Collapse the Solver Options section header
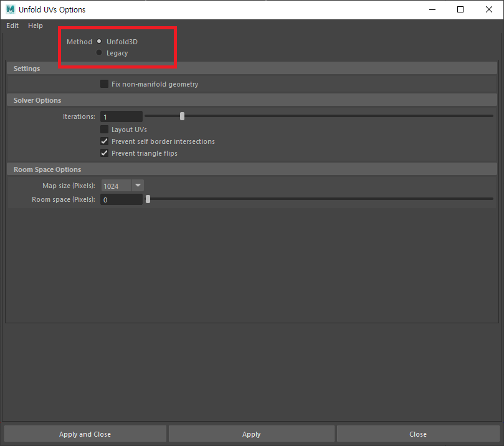Screen dimensions: 504x446 coord(252,100)
